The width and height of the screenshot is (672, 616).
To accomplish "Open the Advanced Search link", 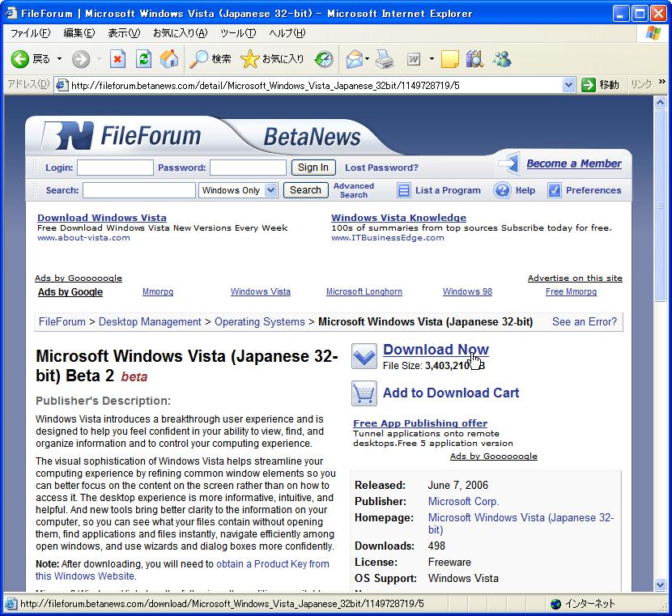I will 354,190.
